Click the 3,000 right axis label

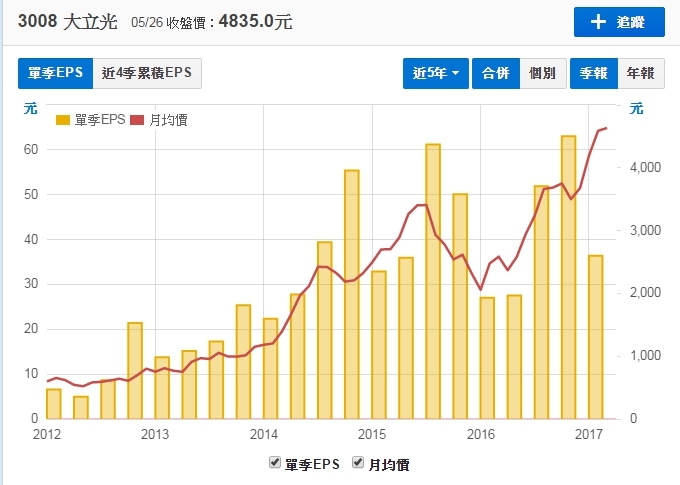click(645, 230)
